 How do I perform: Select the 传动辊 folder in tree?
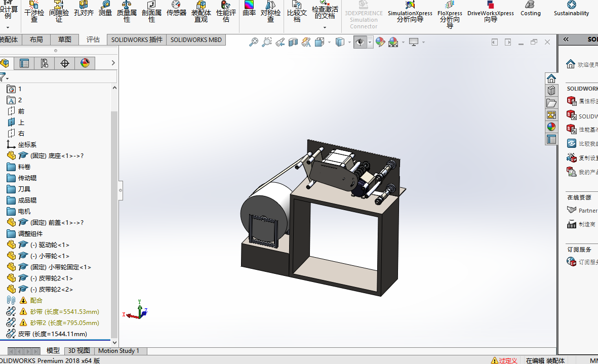(27, 178)
